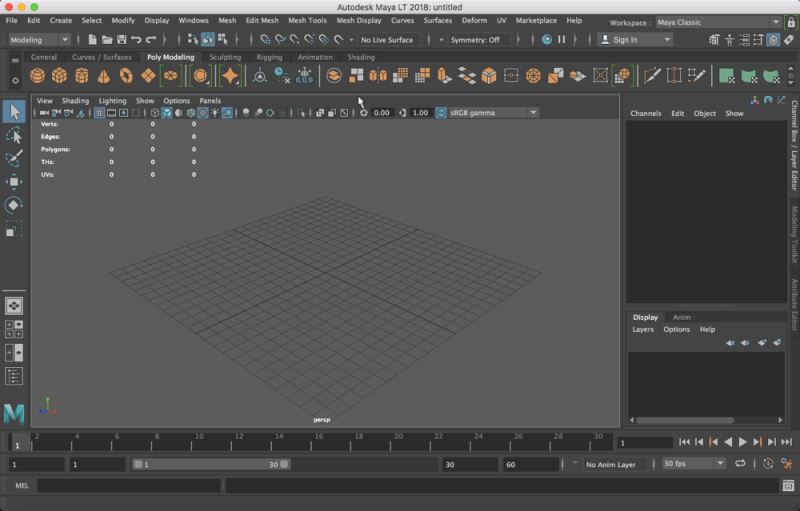Select the Scale tool in Tool Box

[x=14, y=228]
